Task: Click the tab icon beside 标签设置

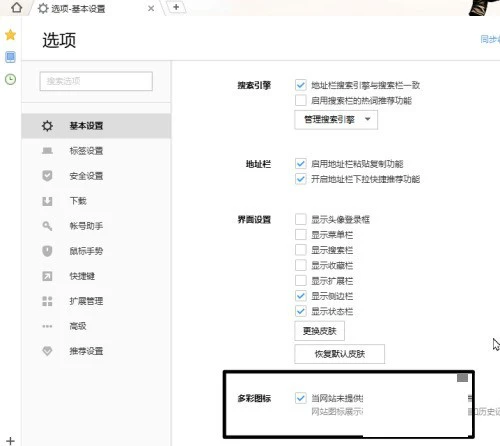Action: [47, 151]
